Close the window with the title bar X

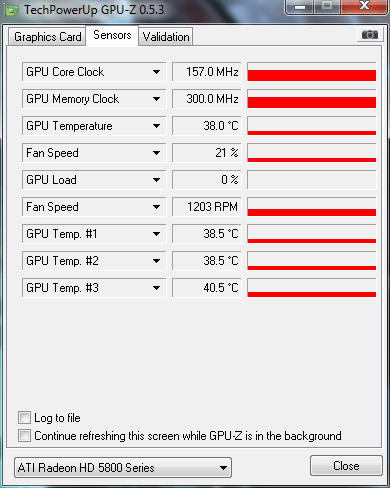(364, 6)
